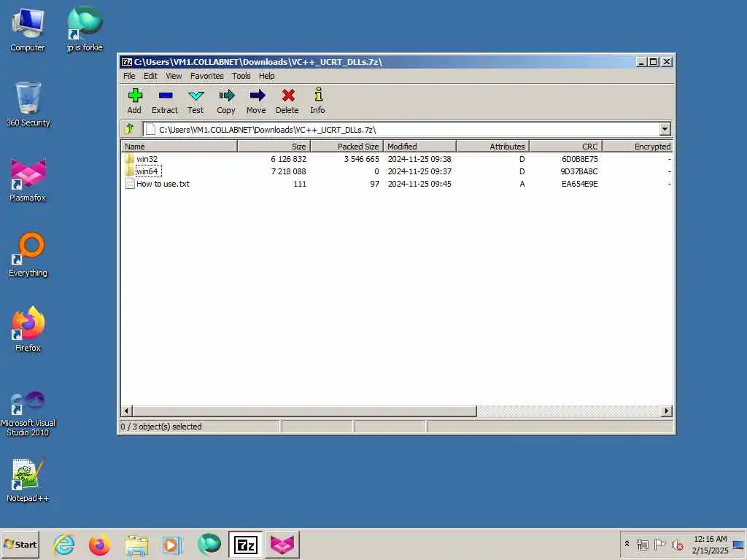The image size is (747, 560).
Task: Click CRC value 9D37BA8C
Action: (x=578, y=171)
